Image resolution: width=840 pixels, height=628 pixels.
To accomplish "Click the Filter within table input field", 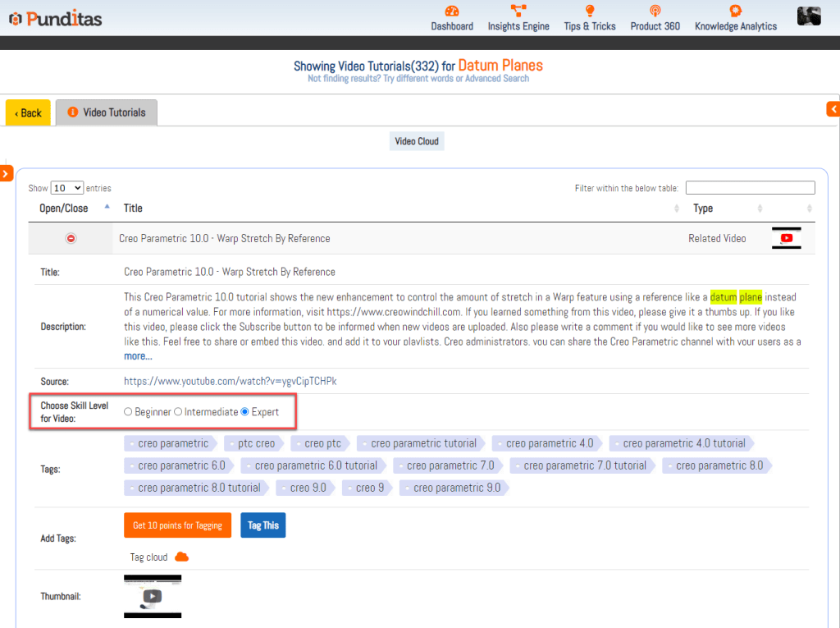I will 750,188.
